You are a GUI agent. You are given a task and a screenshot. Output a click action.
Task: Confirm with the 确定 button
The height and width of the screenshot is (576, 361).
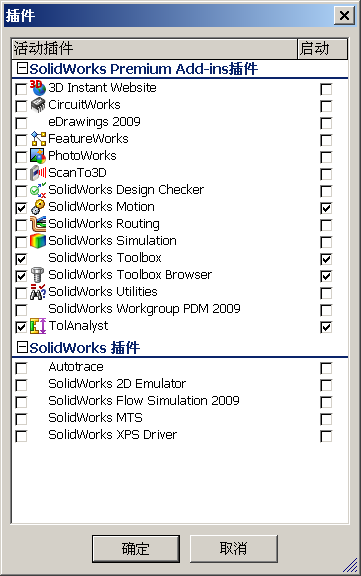point(136,549)
